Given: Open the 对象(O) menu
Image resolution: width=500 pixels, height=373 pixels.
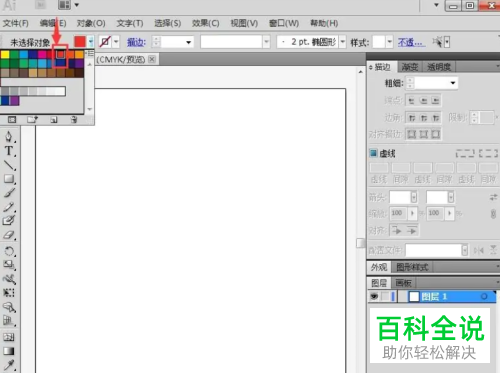Looking at the screenshot, I should coord(91,23).
